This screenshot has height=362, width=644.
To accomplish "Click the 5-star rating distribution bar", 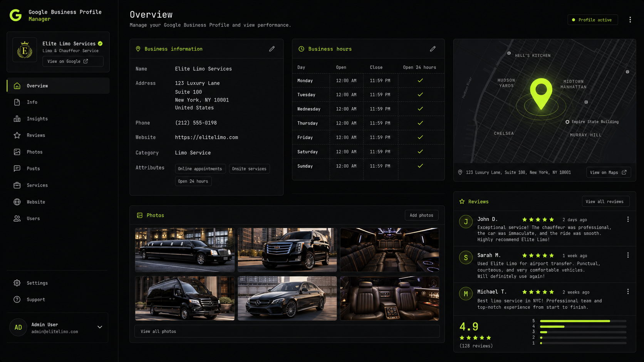I will tap(583, 321).
